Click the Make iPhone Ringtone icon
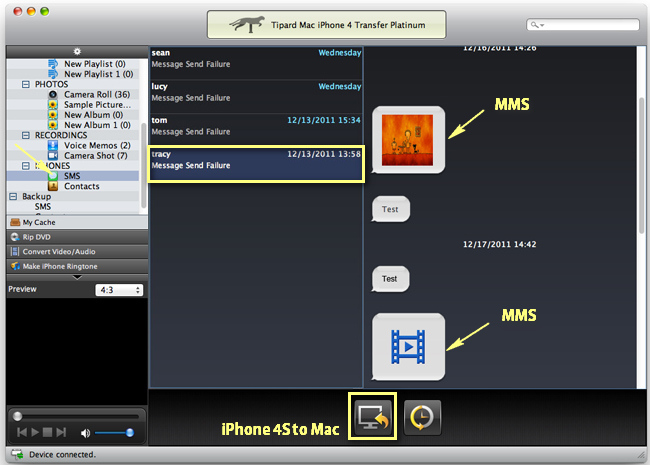650x465 pixels. point(15,266)
